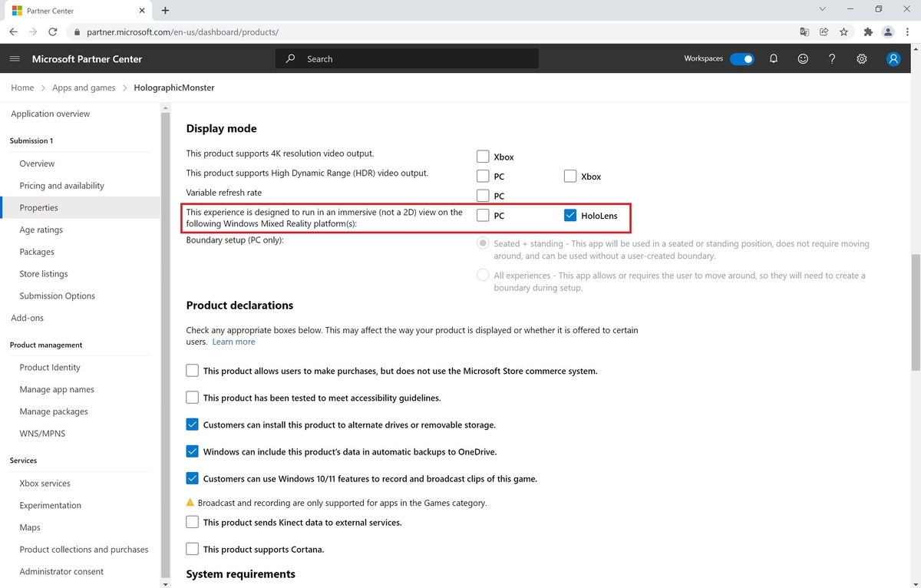Click the translate page icon
Viewport: 921px width, 588px height.
(804, 32)
